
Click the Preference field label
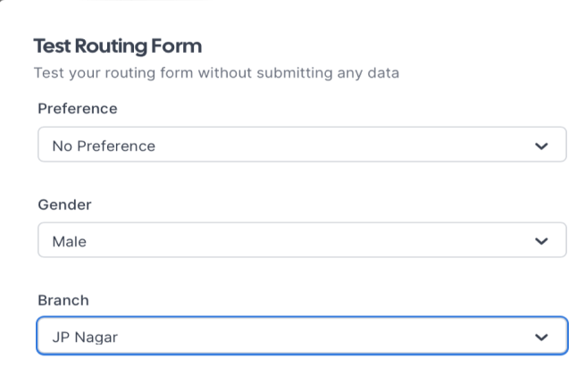pos(78,109)
